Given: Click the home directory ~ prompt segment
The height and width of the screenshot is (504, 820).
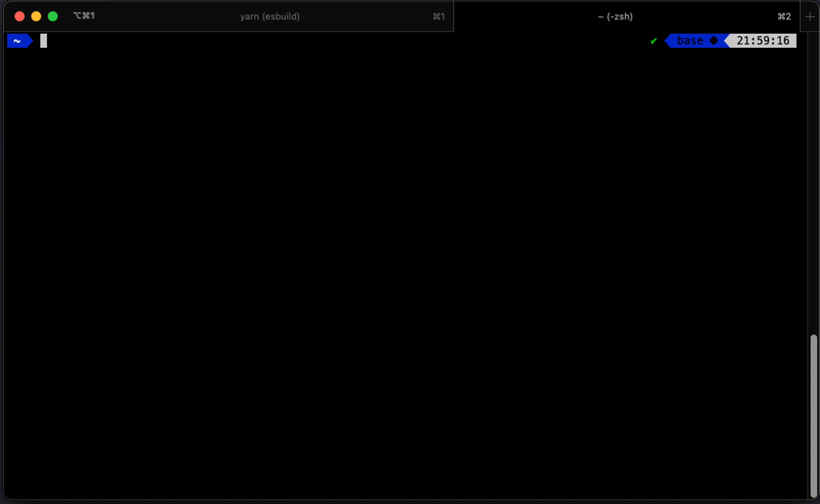Looking at the screenshot, I should [20, 41].
